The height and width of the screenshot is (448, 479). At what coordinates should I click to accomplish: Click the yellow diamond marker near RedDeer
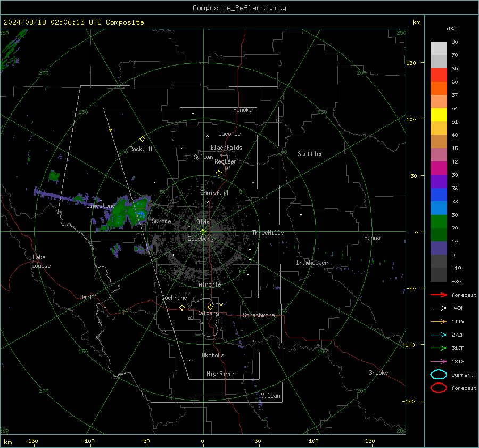[219, 173]
